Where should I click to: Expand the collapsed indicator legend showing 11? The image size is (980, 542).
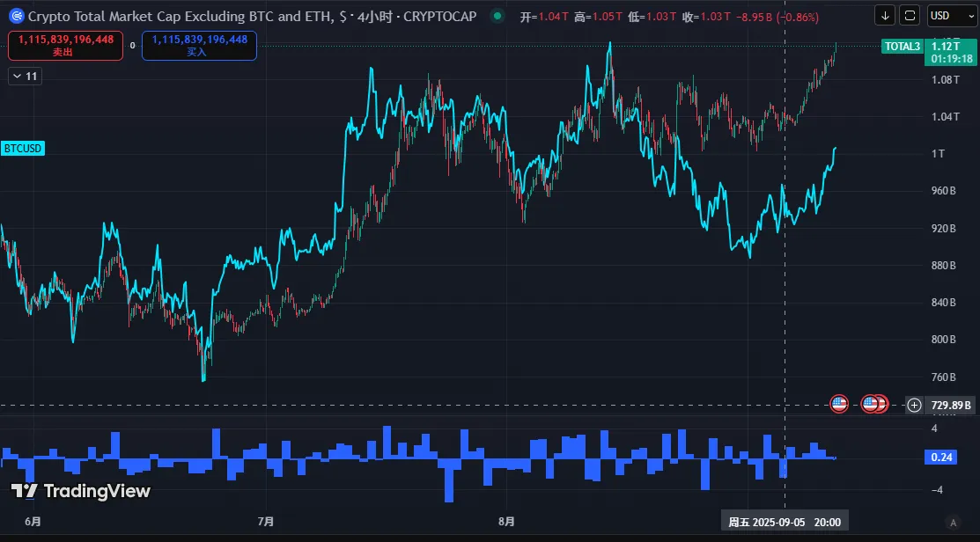[25, 77]
